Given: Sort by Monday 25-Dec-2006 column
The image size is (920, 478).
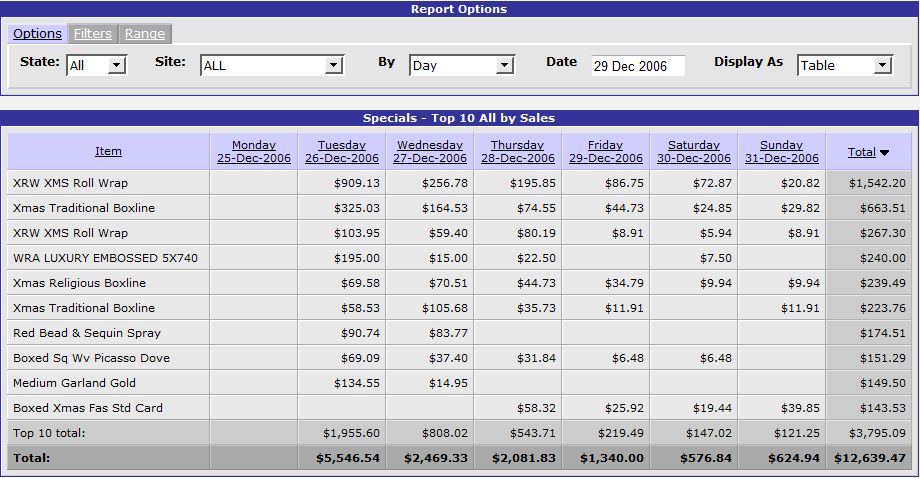Looking at the screenshot, I should (254, 151).
